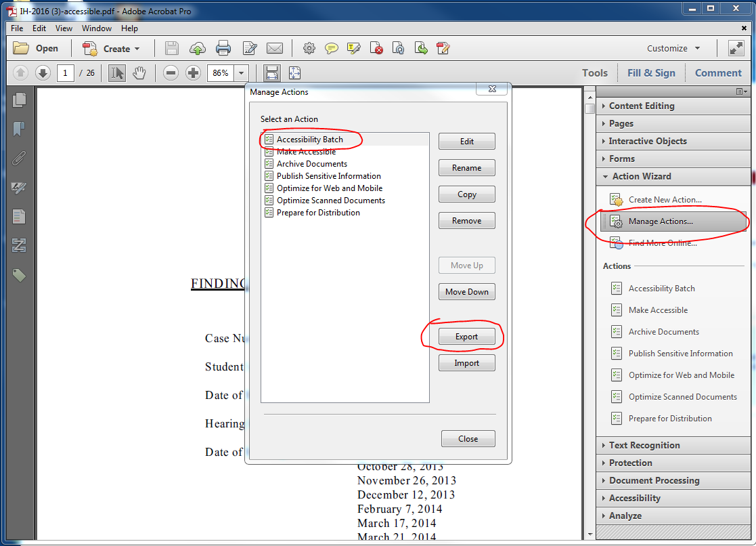This screenshot has height=546, width=756.
Task: Open the Bookmarks navigation panel
Action: [x=19, y=129]
